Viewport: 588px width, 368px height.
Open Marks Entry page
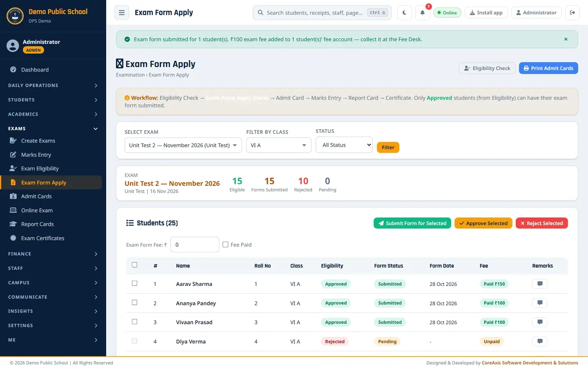pos(51,155)
